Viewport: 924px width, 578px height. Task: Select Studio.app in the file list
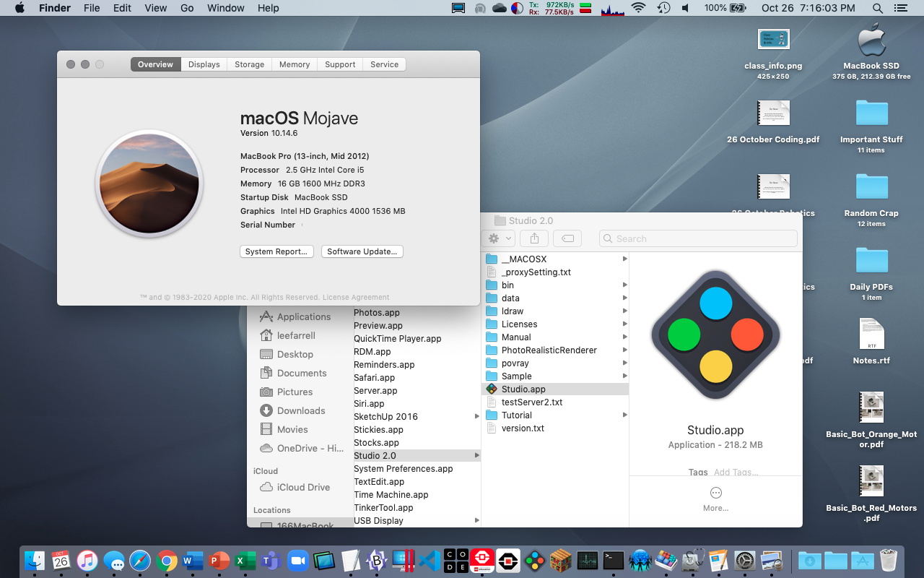tap(555, 389)
